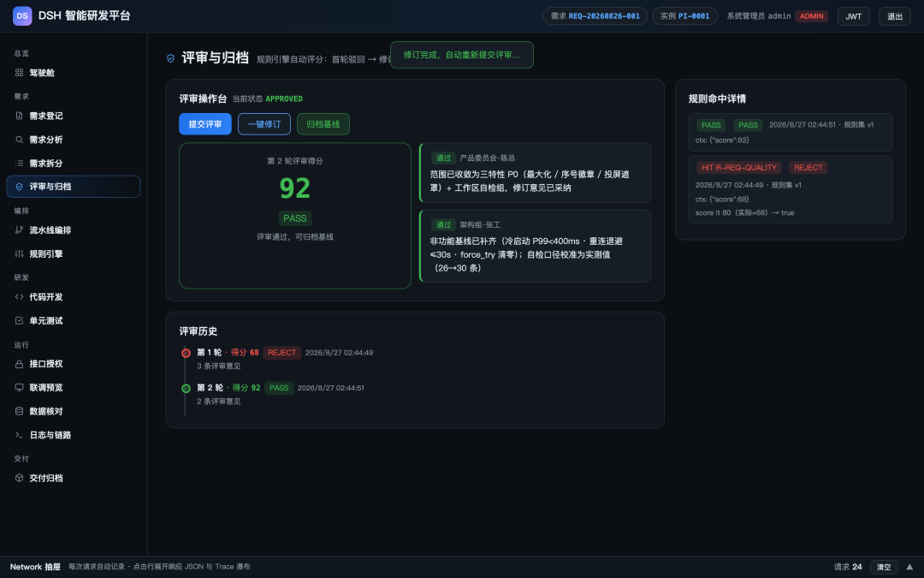Go to 需求拆分 page

(73, 163)
